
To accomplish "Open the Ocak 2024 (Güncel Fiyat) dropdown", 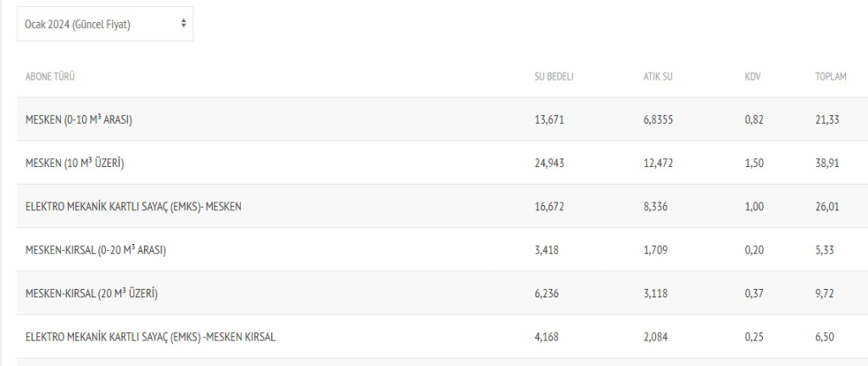I will click(x=105, y=25).
